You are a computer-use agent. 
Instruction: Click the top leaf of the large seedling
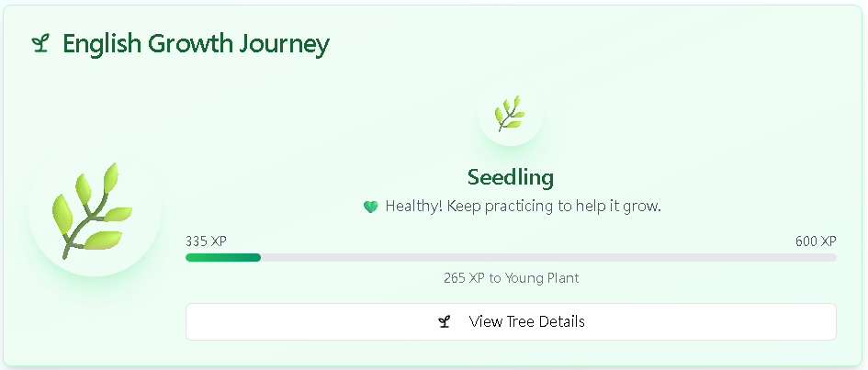[110, 174]
